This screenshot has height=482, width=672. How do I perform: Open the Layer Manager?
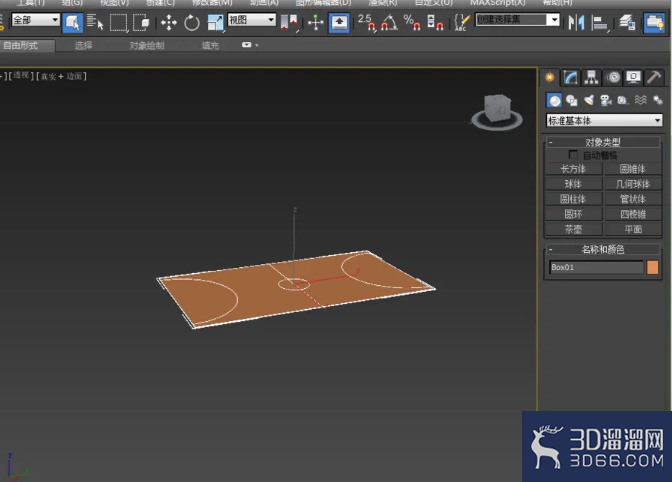pos(627,22)
